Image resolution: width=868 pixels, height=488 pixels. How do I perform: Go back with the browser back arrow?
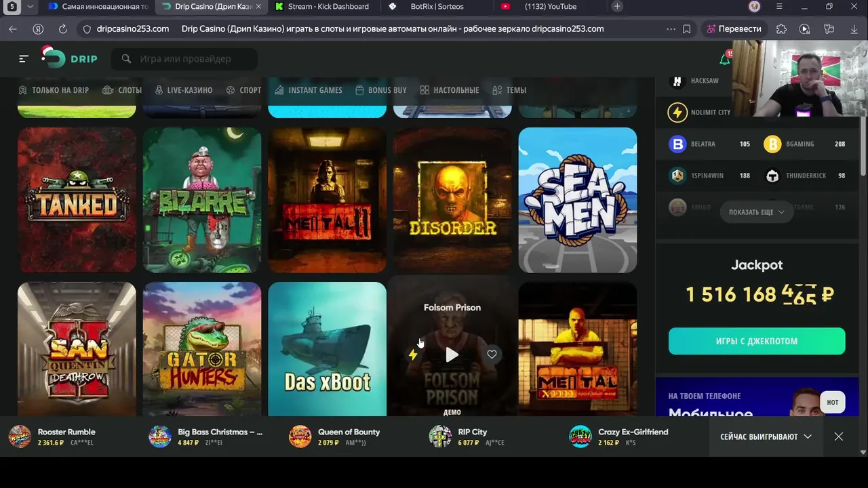[13, 29]
